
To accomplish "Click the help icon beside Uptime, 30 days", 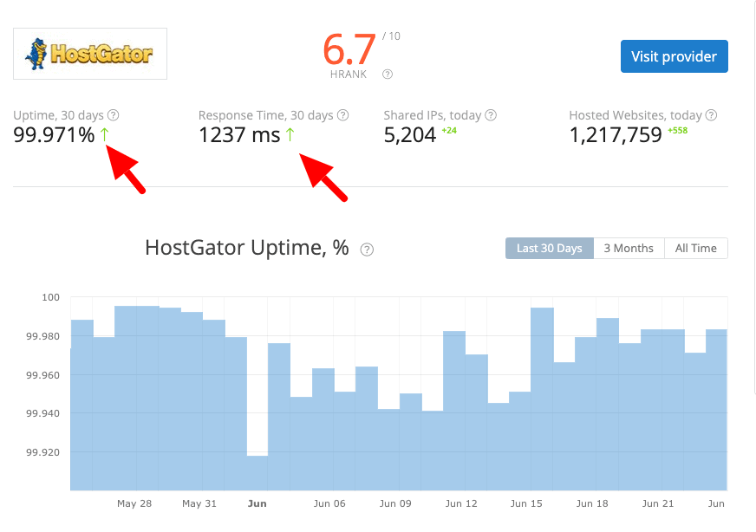I will (x=114, y=114).
